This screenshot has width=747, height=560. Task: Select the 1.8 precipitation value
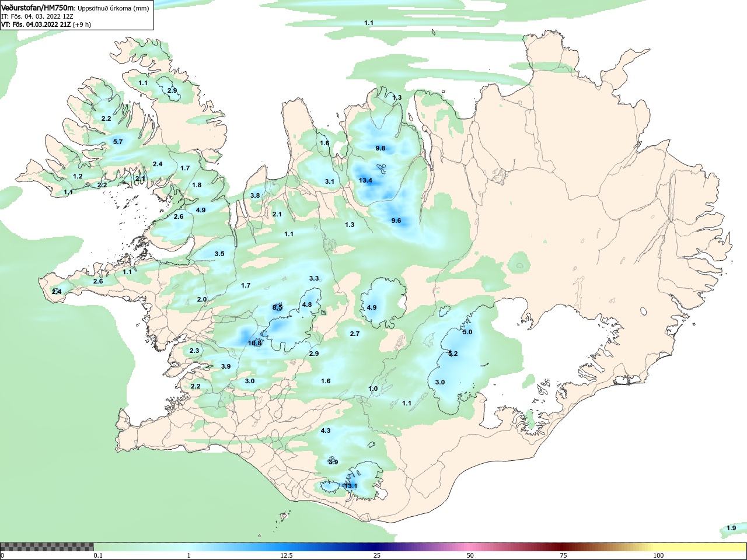point(197,185)
